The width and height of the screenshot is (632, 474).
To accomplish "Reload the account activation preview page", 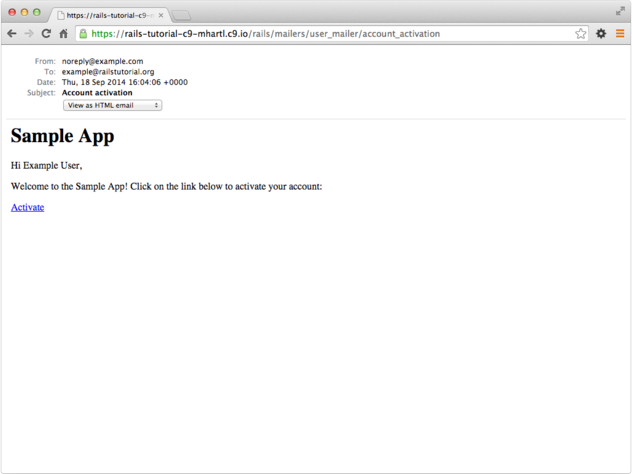I will 46,34.
